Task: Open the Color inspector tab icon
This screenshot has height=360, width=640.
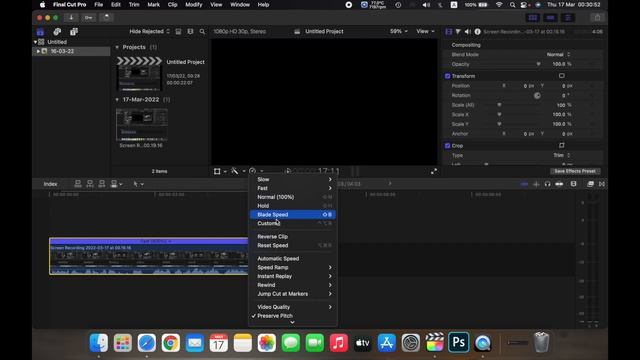Action: (x=458, y=31)
